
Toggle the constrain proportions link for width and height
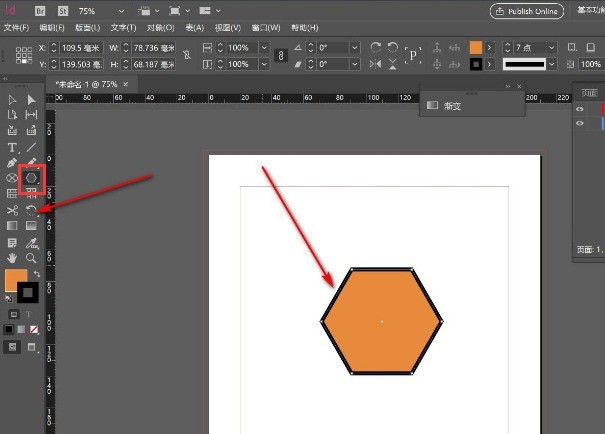pyautogui.click(x=185, y=54)
